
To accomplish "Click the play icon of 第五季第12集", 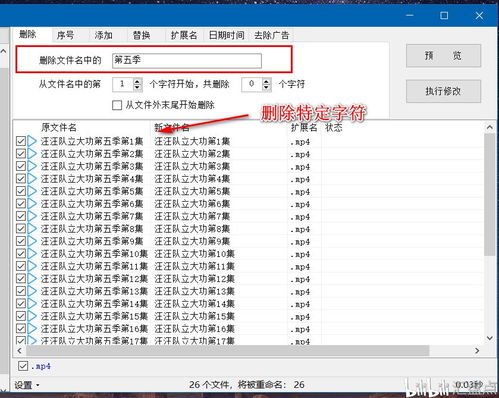I will tap(32, 279).
